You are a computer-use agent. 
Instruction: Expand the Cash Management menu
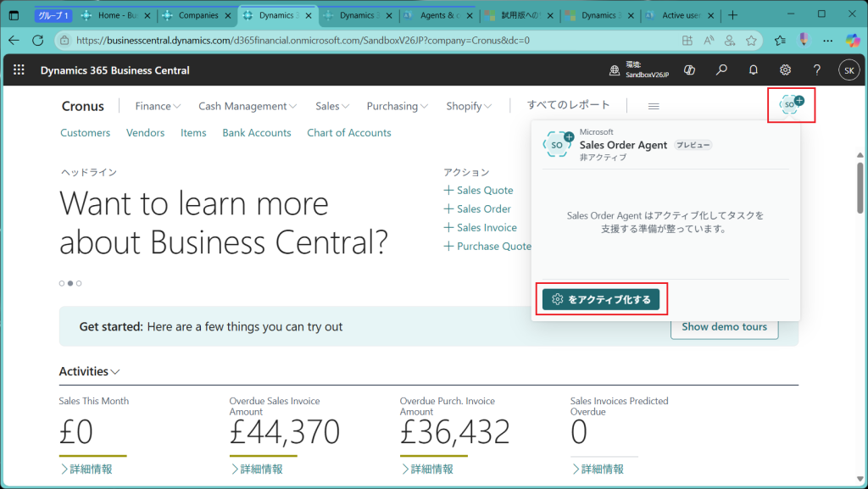[x=248, y=106]
